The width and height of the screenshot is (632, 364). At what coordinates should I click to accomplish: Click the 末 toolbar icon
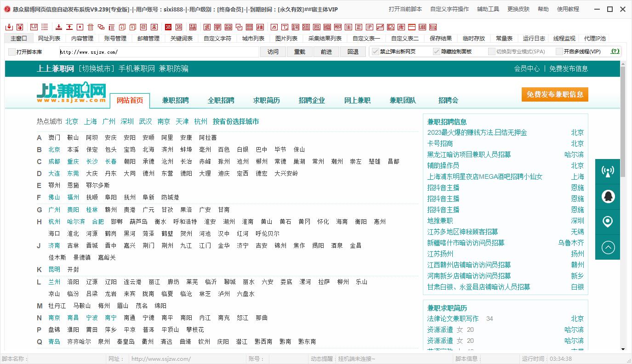(x=154, y=27)
